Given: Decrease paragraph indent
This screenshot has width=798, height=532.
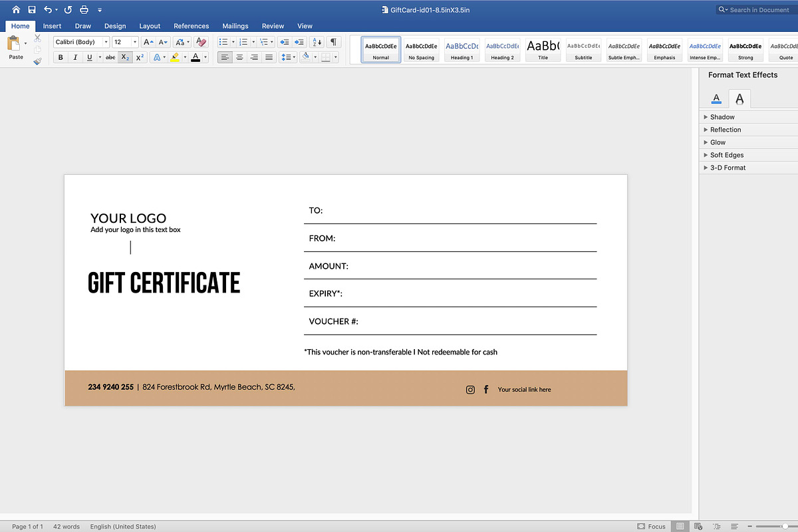Looking at the screenshot, I should tap(284, 42).
